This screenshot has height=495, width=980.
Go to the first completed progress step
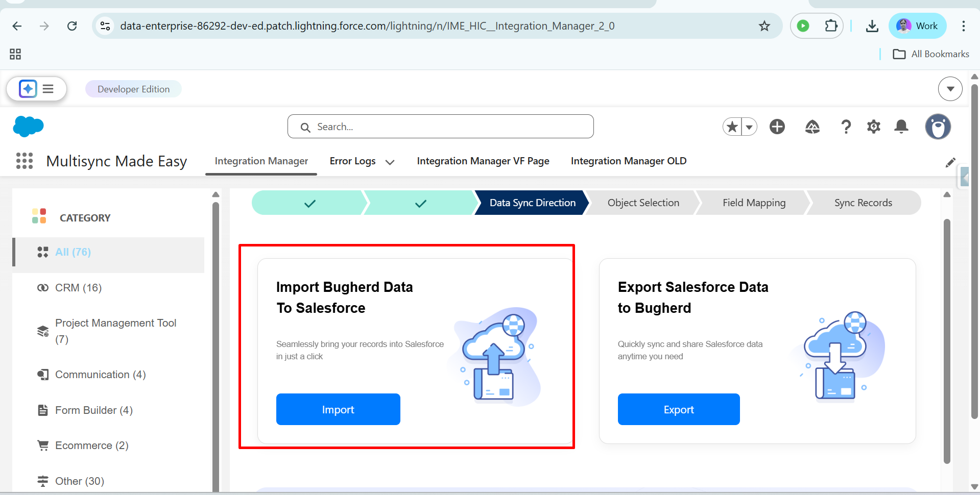point(309,203)
